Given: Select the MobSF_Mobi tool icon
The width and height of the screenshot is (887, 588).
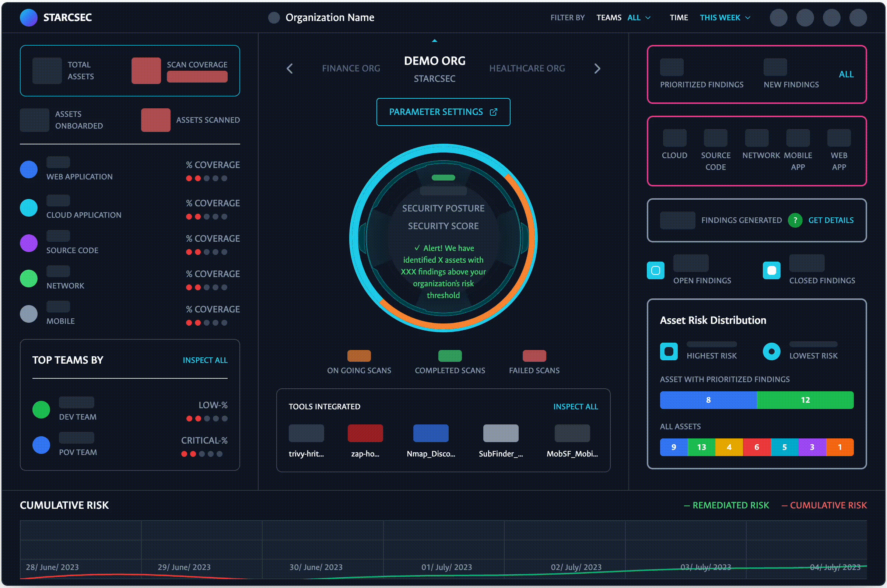Looking at the screenshot, I should (572, 433).
